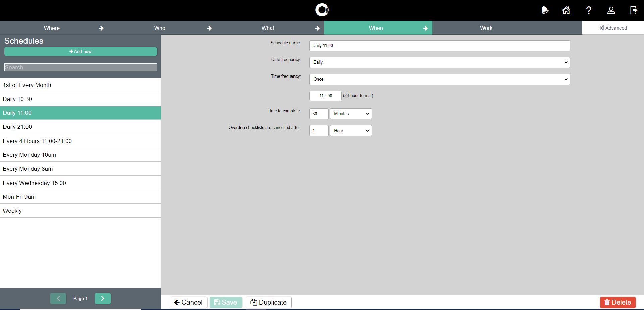
Task: Delete the current schedule
Action: 618,302
